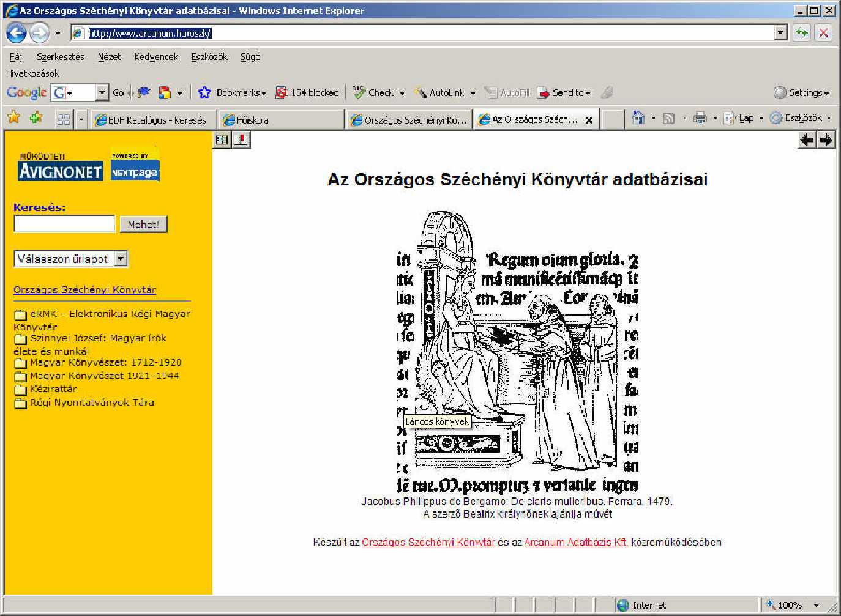
Task: Open the Kedvencek menu
Action: click(x=156, y=57)
